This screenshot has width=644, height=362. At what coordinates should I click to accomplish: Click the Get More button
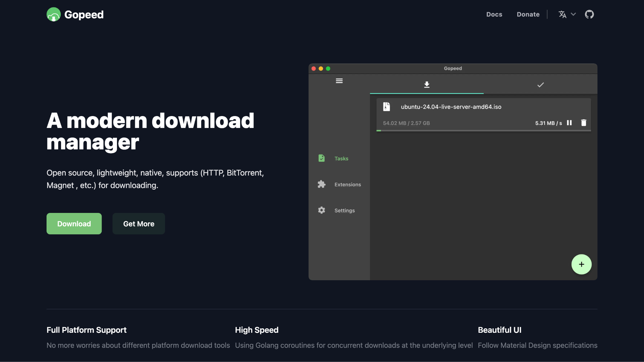click(138, 224)
